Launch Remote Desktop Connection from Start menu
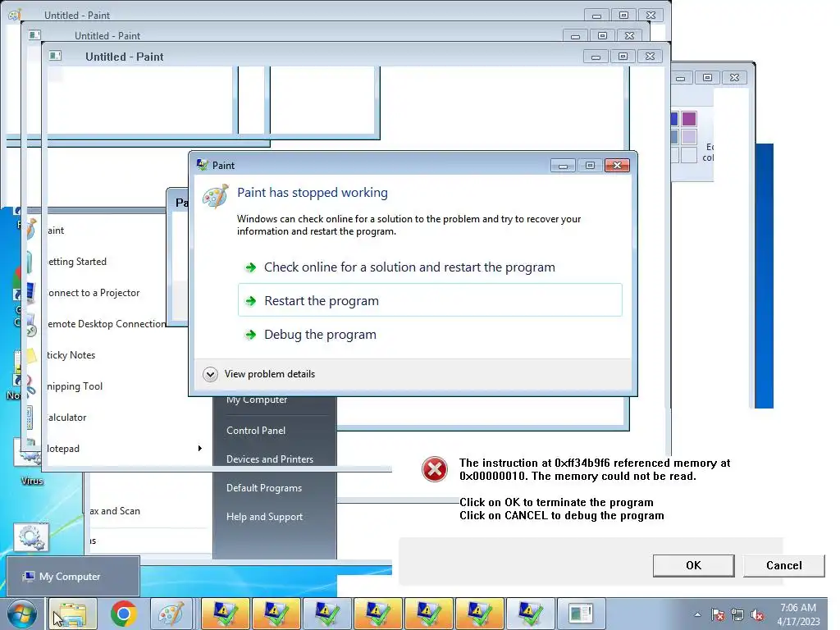Image resolution: width=840 pixels, height=630 pixels. click(x=105, y=323)
